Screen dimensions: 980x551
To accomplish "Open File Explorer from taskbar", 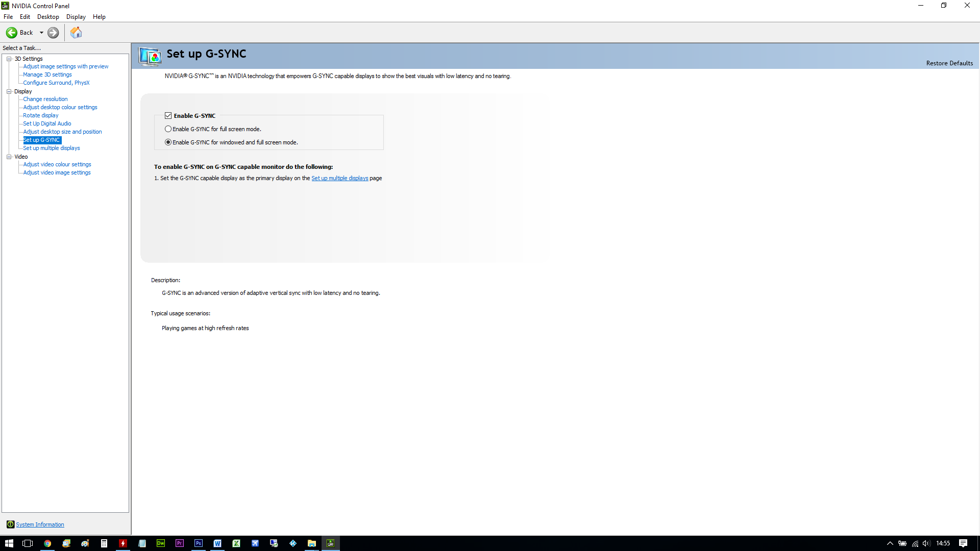I will pyautogui.click(x=312, y=543).
